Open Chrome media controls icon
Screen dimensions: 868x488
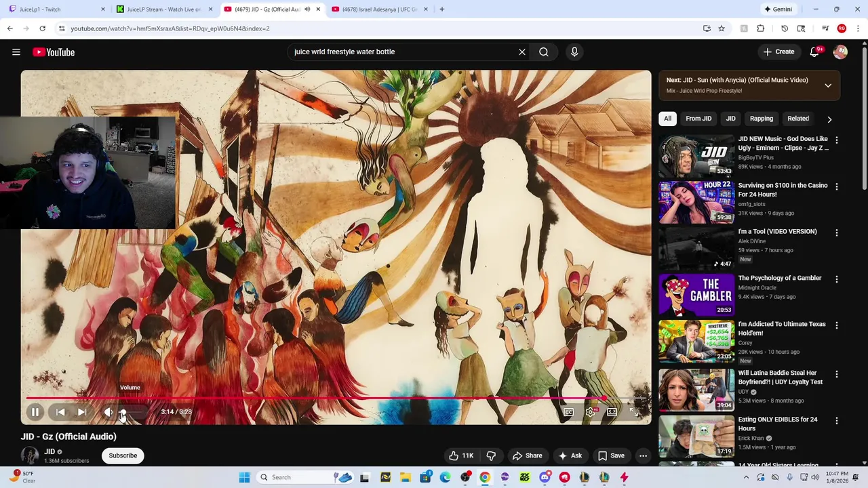pyautogui.click(x=825, y=28)
